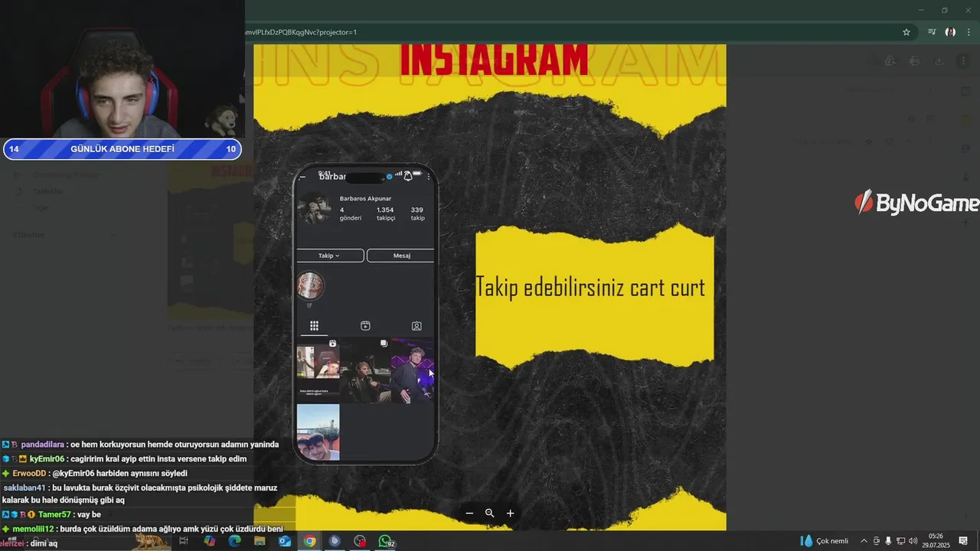Screen dimensions: 980x551
Task: Open the preview's more actions menu
Action: (963, 61)
